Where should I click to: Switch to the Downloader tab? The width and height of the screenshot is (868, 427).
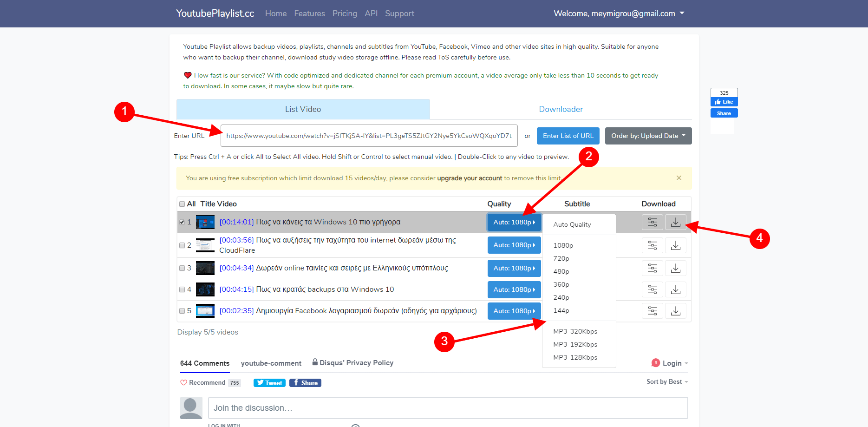click(561, 109)
